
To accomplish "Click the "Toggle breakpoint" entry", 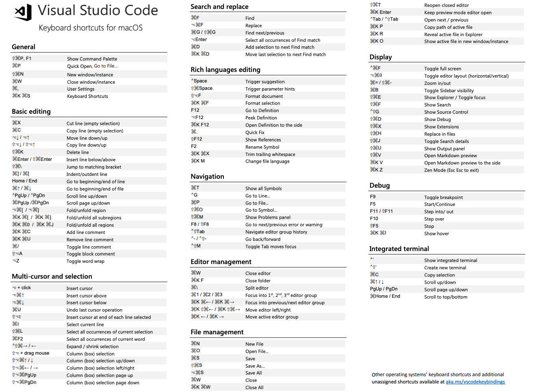I will [x=443, y=197].
